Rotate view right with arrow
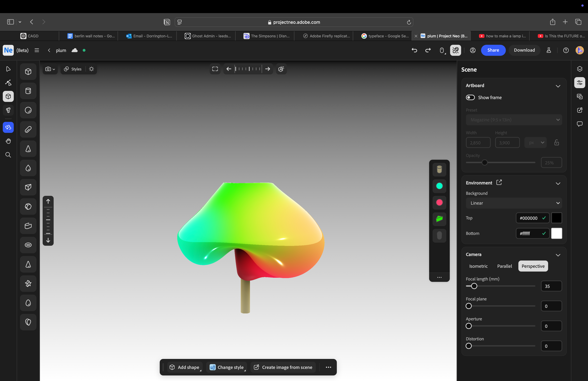 pos(268,69)
